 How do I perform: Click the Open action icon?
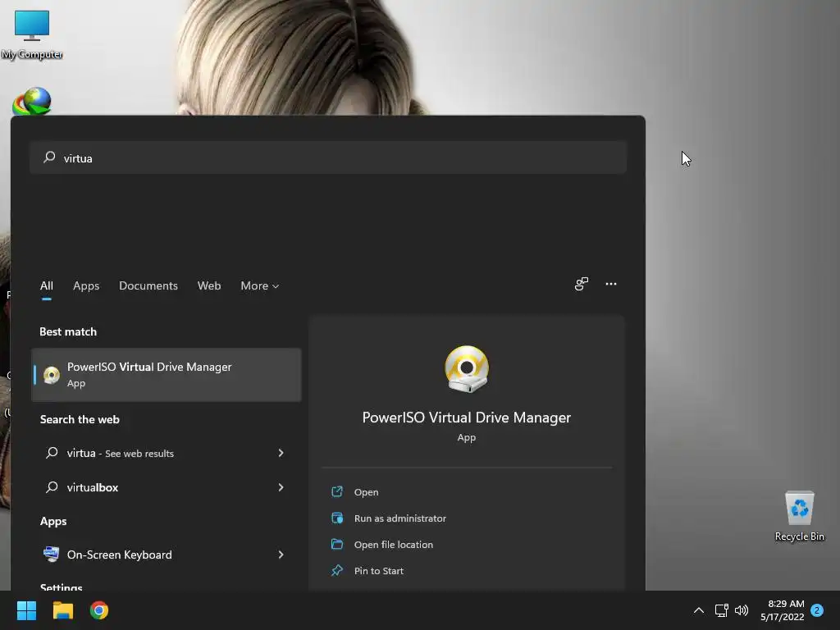337,491
